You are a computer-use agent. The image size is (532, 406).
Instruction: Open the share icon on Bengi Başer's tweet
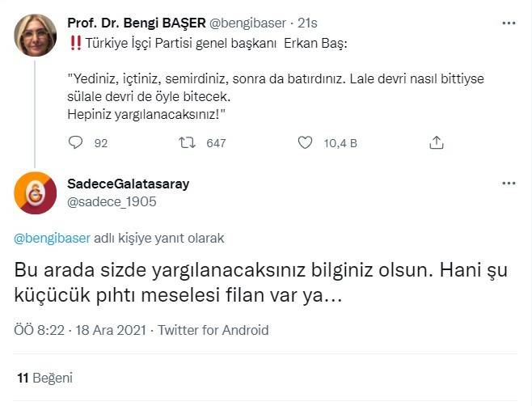[x=436, y=143]
